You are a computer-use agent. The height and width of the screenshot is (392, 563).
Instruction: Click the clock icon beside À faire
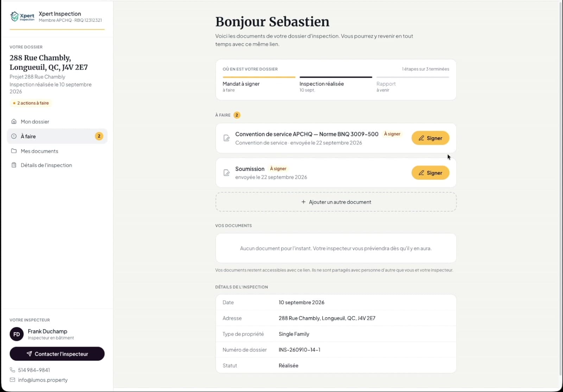point(14,136)
